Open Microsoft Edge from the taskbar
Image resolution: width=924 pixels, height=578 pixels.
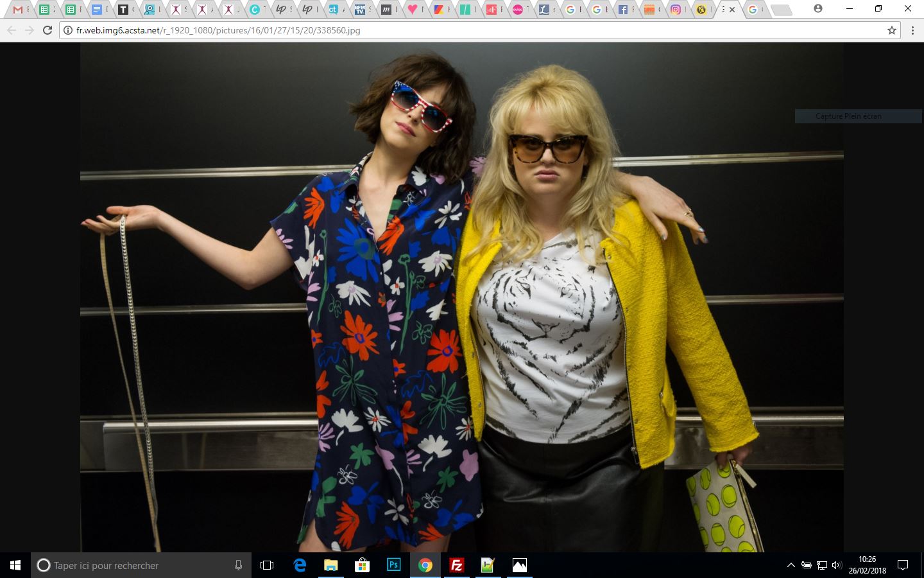coord(300,565)
